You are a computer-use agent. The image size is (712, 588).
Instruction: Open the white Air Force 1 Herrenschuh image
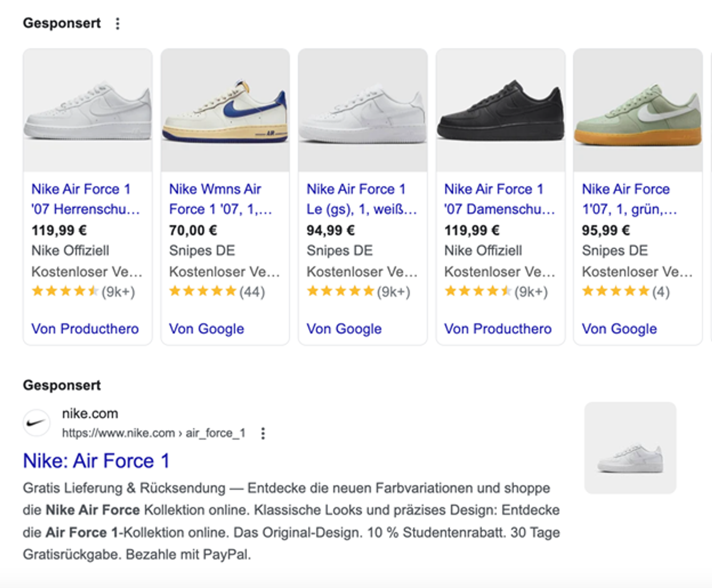coord(88,110)
